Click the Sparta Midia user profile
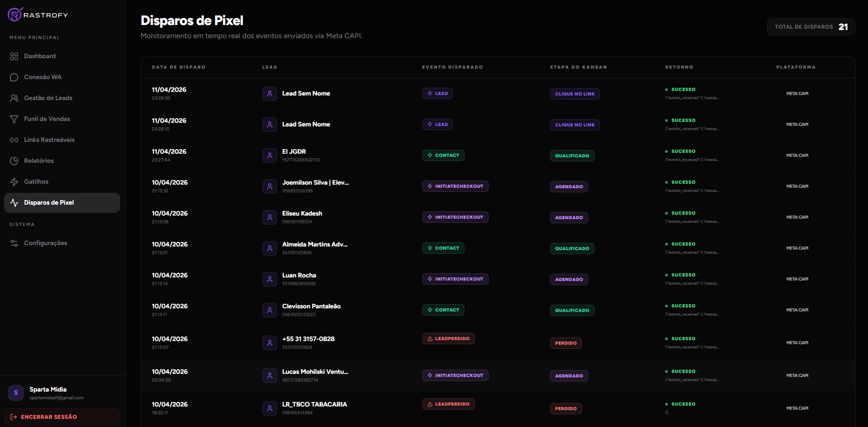Viewport: 868px width, 427px height. 48,393
